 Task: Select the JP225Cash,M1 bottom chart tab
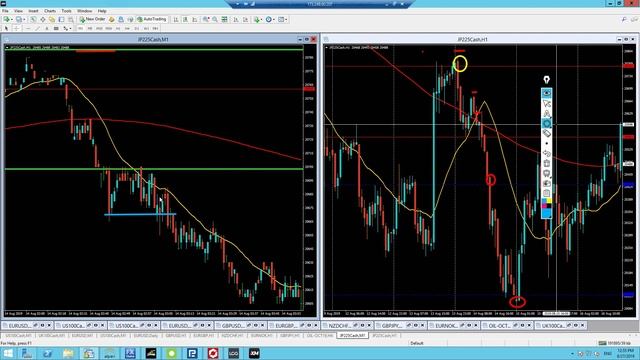click(352, 336)
